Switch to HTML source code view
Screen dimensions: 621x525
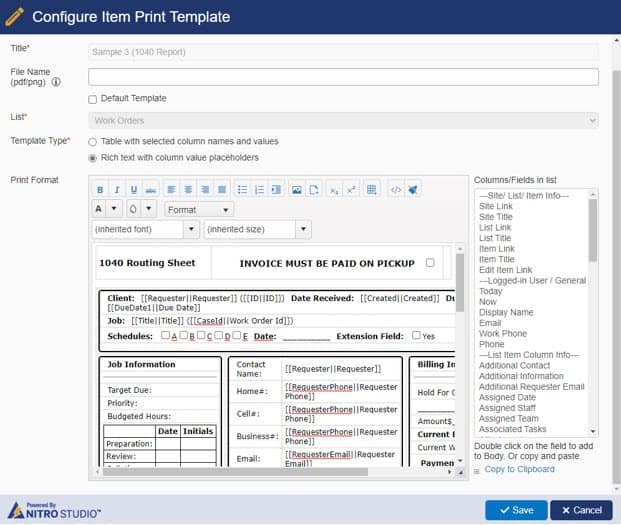(x=395, y=189)
